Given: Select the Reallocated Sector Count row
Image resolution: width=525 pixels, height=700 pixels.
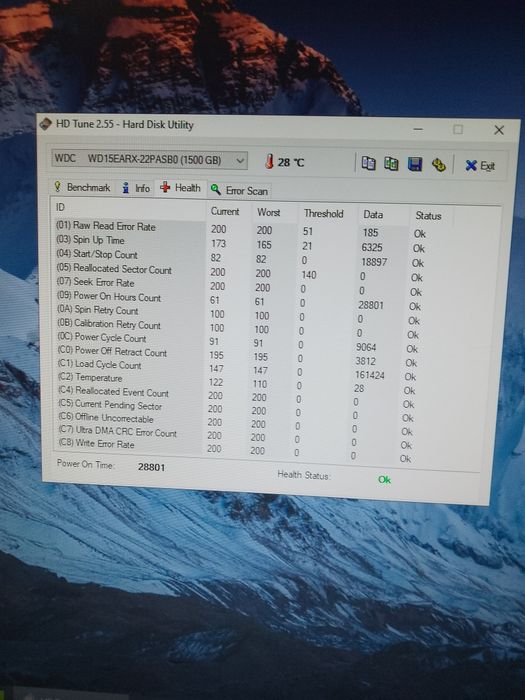Looking at the screenshot, I should (x=241, y=272).
